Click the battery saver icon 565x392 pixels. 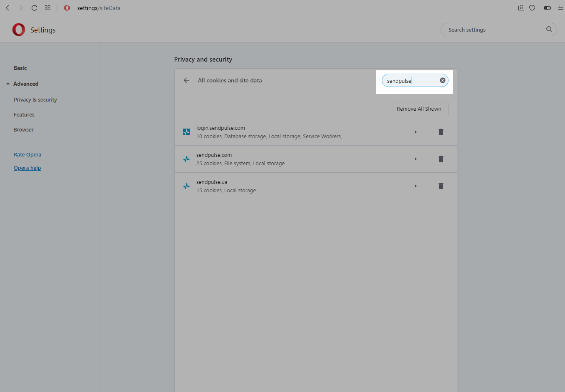coord(548,8)
